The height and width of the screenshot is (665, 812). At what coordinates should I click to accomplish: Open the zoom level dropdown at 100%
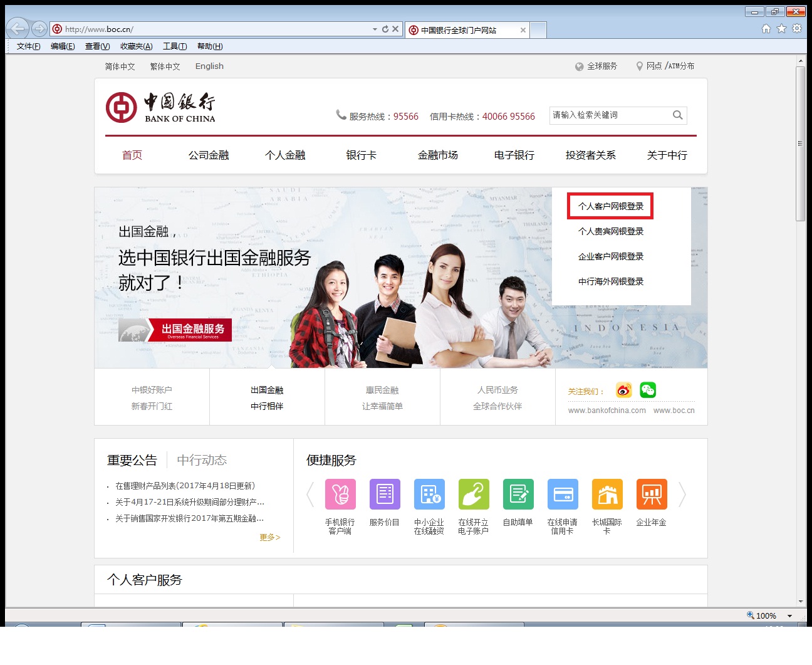click(x=789, y=616)
